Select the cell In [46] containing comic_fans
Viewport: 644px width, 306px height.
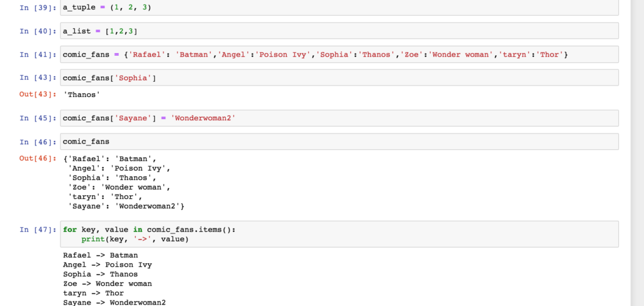[x=339, y=142]
